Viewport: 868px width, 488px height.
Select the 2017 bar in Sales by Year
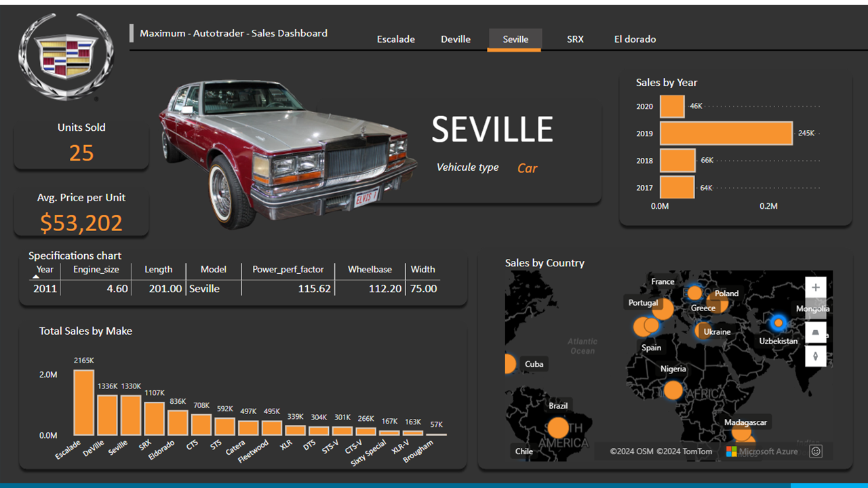tap(677, 188)
